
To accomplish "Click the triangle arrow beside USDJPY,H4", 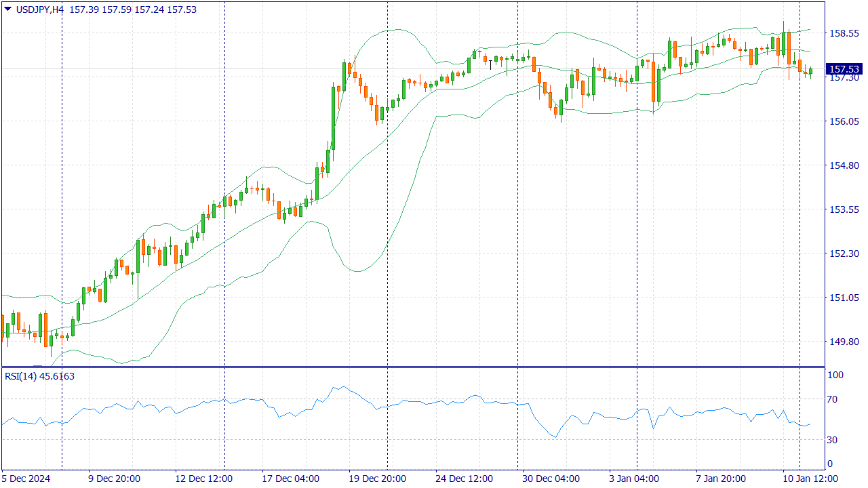I will click(8, 9).
